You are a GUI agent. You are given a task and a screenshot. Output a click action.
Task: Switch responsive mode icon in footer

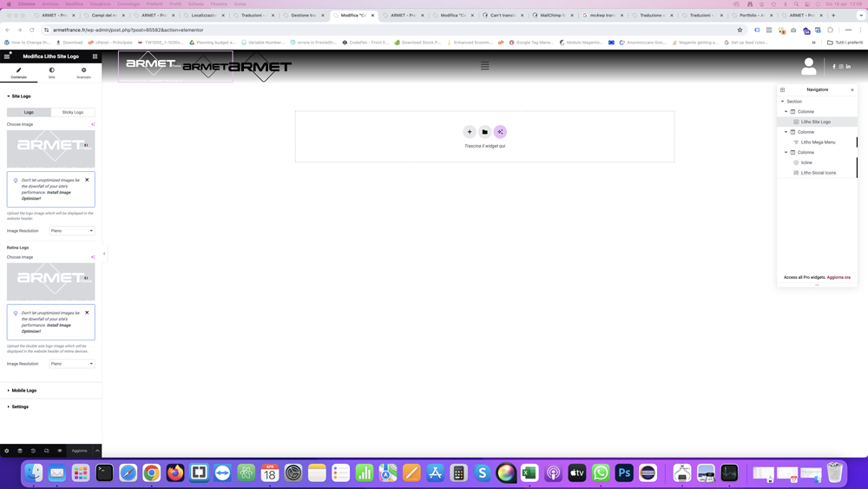click(x=47, y=451)
